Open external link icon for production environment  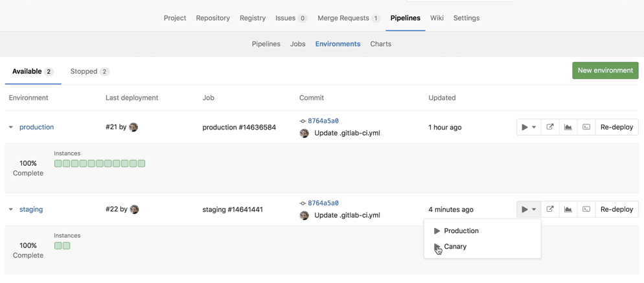pyautogui.click(x=550, y=127)
